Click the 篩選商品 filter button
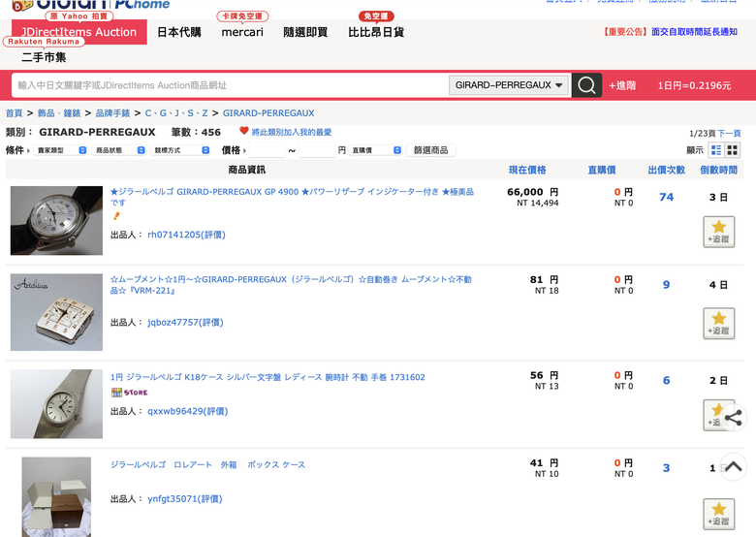This screenshot has width=756, height=537. click(431, 150)
